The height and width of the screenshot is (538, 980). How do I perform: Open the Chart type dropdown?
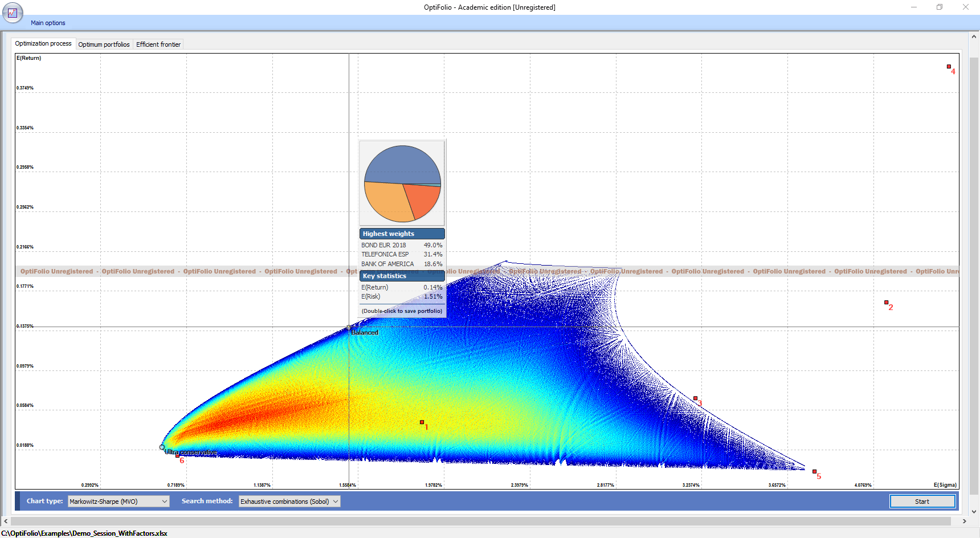[x=119, y=502]
